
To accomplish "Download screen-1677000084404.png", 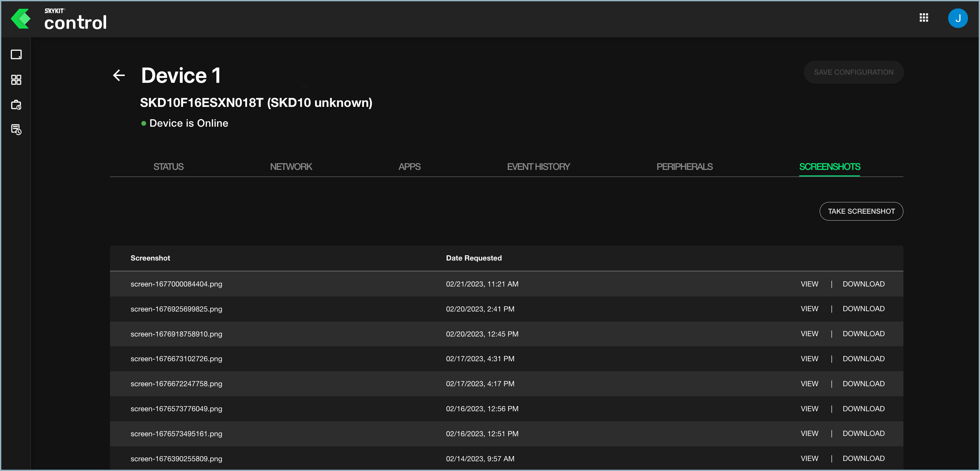I will pos(863,284).
